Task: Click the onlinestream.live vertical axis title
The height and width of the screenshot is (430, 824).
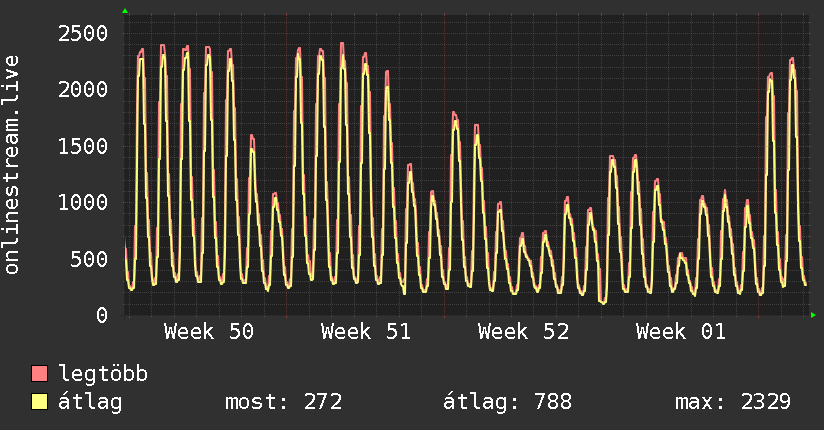Action: coord(12,165)
